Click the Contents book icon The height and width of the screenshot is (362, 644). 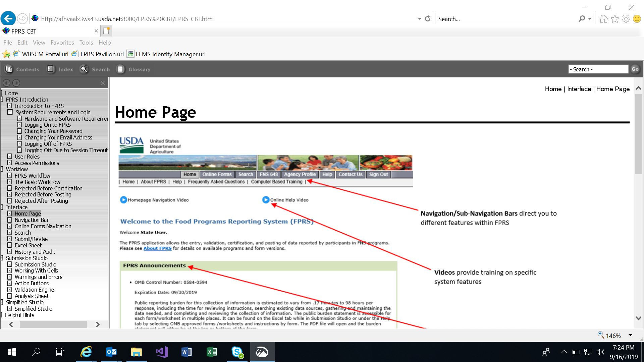pyautogui.click(x=9, y=69)
